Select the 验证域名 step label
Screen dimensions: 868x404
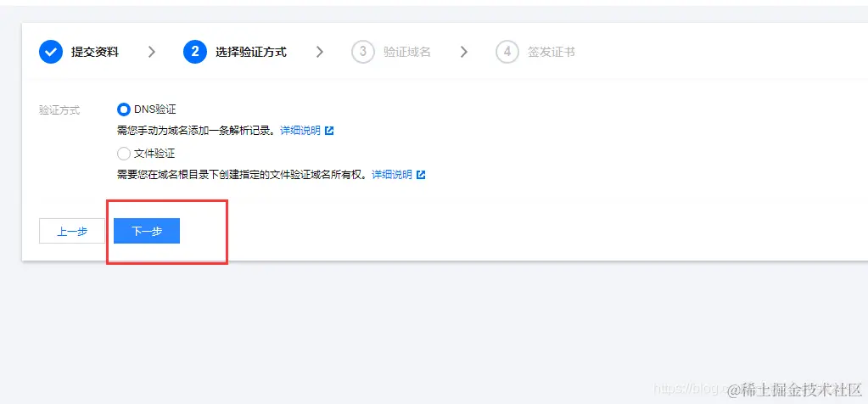pyautogui.click(x=407, y=53)
